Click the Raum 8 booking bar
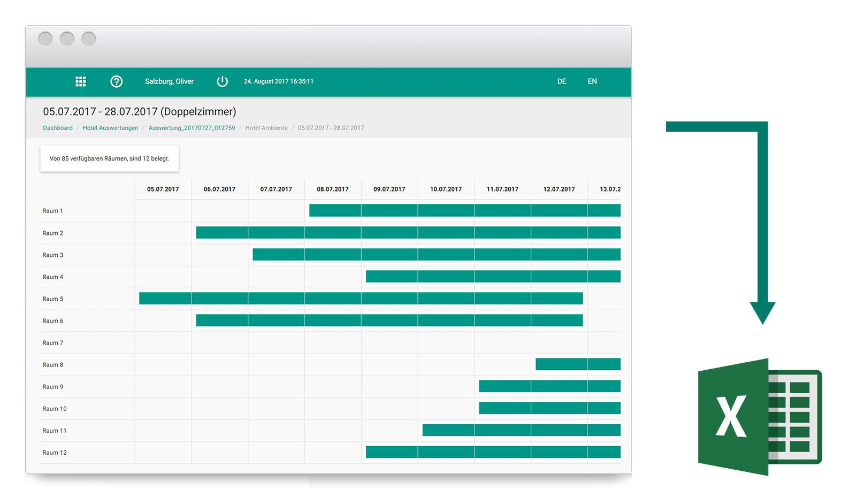Screen dimensions: 864x504 [578, 364]
